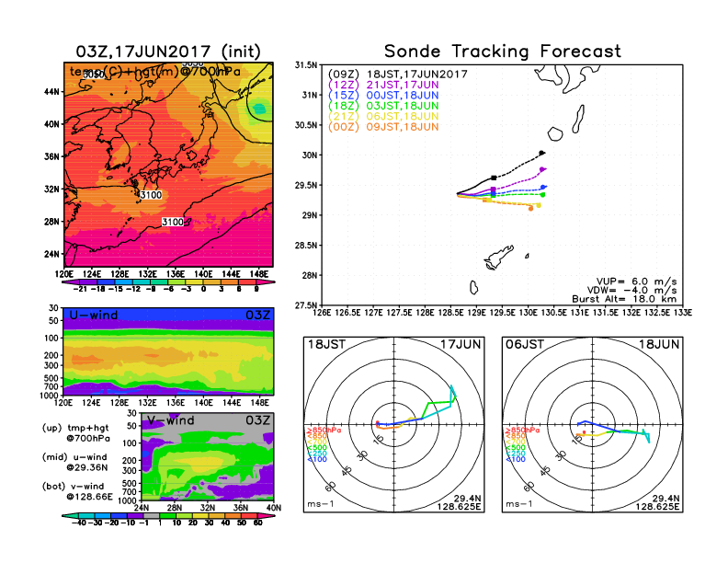Viewport: 728px width, 563px height.
Task: Click "≥850hPa" legend in the 18JST hodograph
Action: tap(324, 431)
